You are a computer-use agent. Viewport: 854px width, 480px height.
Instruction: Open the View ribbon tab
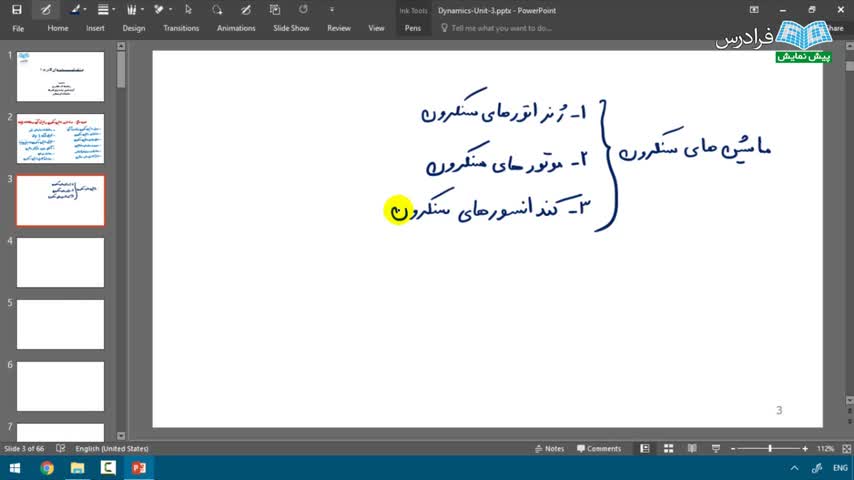click(376, 28)
